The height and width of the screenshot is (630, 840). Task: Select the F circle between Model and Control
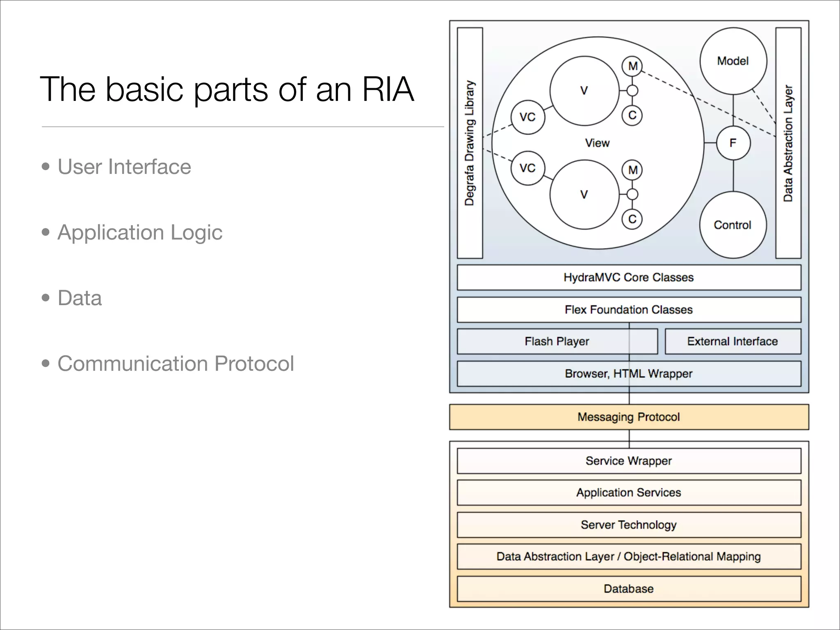(733, 143)
